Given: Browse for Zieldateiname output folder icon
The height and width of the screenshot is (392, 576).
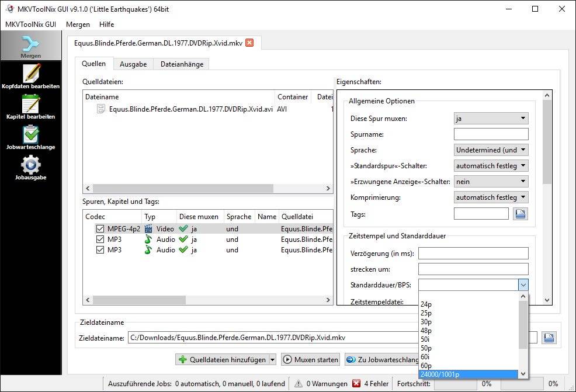Looking at the screenshot, I should click(x=549, y=338).
